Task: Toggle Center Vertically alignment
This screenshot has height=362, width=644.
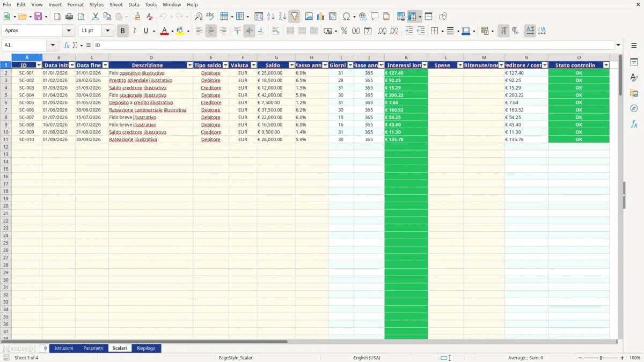Action: [249, 31]
